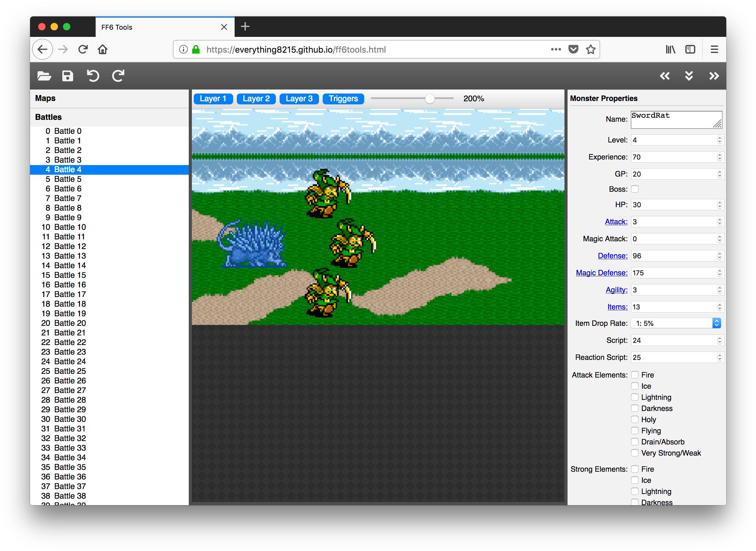Toggle the Layer 2 button
The height and width of the screenshot is (551, 756).
pyautogui.click(x=256, y=99)
